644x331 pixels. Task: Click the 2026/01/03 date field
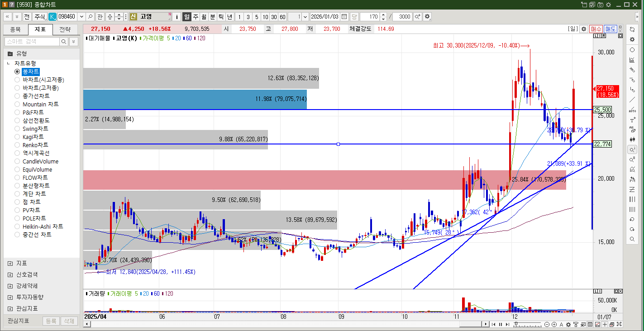[325, 17]
